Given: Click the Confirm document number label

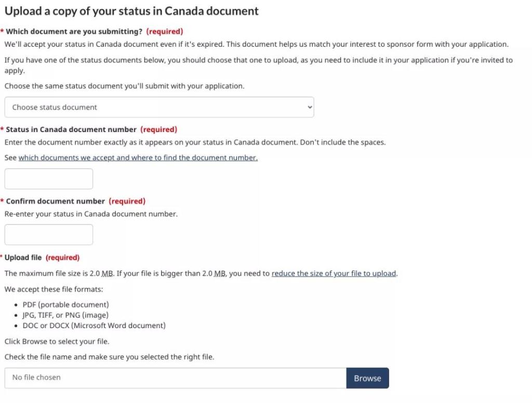Looking at the screenshot, I should (55, 201).
